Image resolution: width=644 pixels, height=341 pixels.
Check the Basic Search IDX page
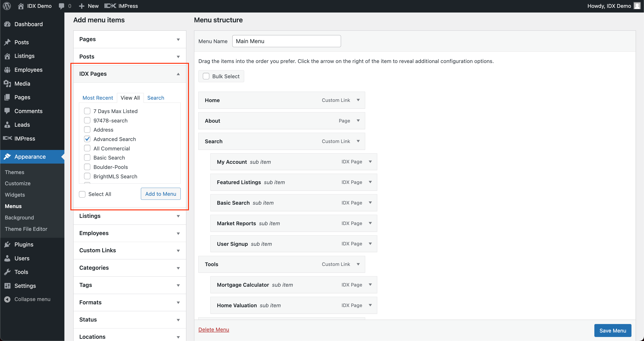(x=87, y=158)
